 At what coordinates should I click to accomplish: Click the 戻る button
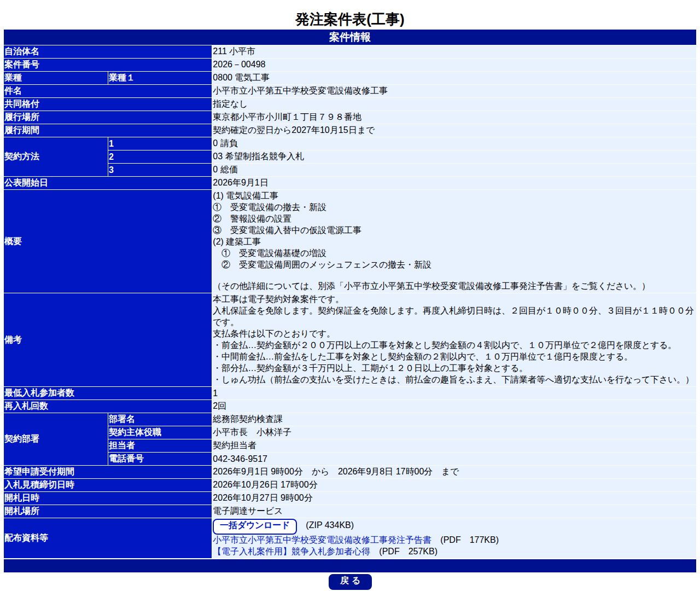tap(350, 581)
